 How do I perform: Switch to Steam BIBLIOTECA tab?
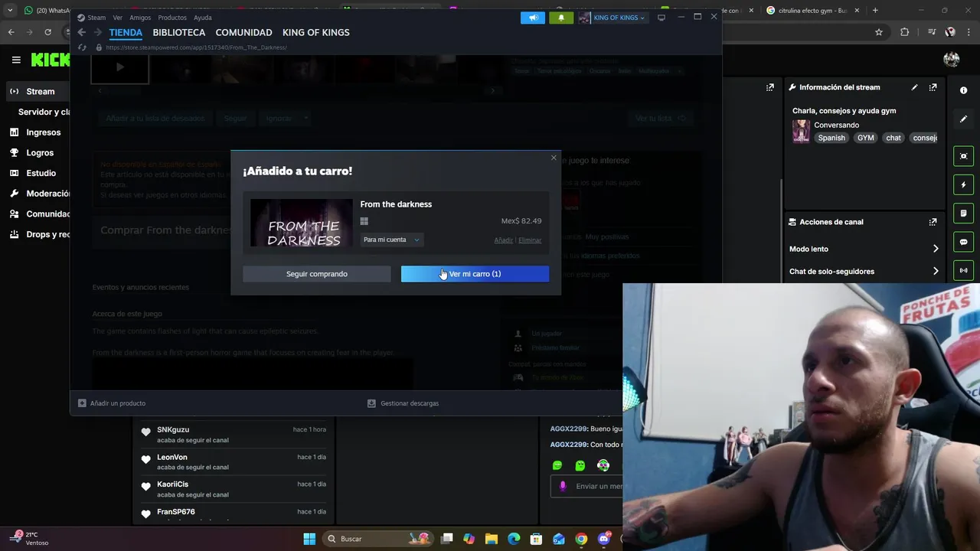pyautogui.click(x=178, y=32)
